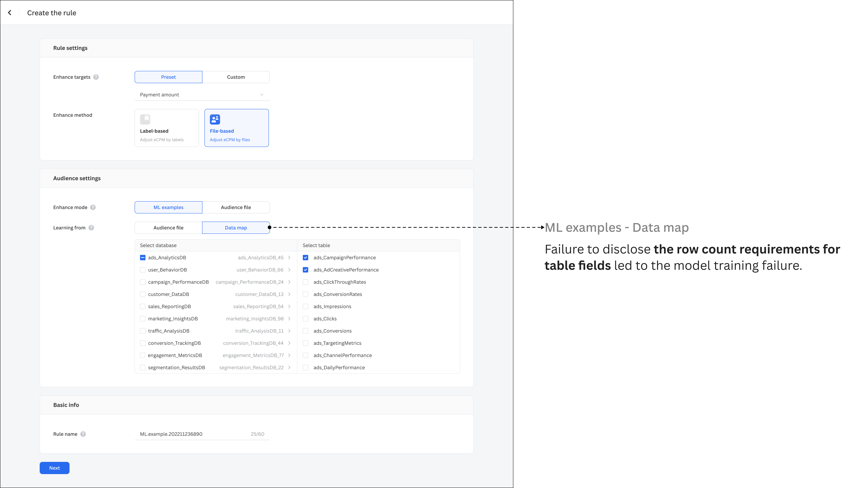This screenshot has width=868, height=488.
Task: Switch Enhance mode to Audience file
Action: [x=236, y=207]
